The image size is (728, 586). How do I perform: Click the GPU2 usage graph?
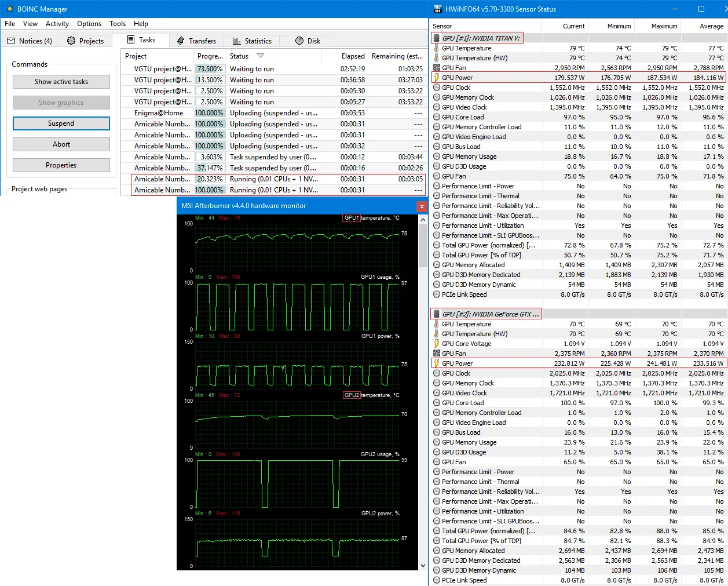[x=297, y=483]
